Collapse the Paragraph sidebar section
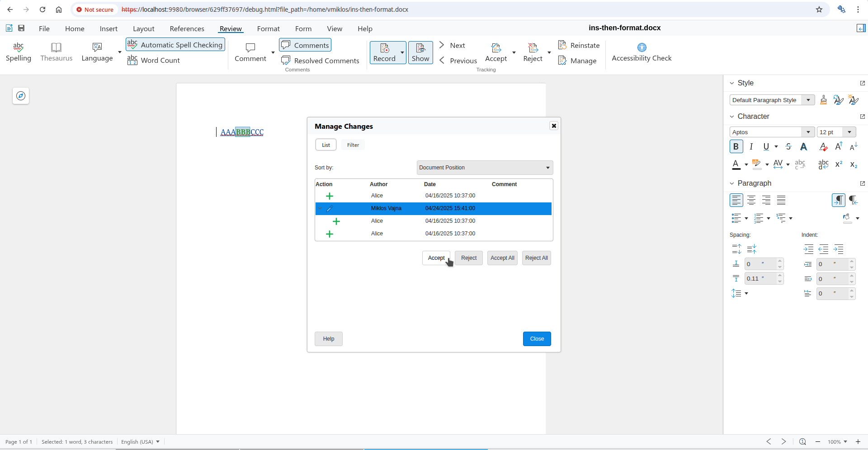Screen dimensions: 868x450 coord(732,183)
